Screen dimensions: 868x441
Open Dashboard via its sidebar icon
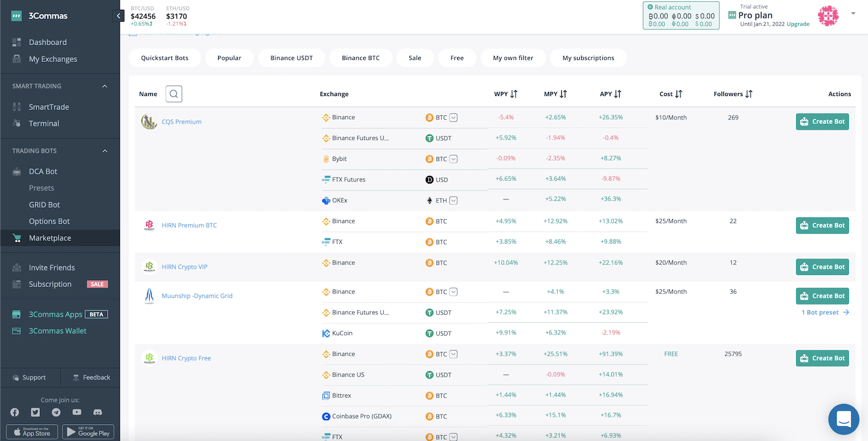[x=17, y=42]
